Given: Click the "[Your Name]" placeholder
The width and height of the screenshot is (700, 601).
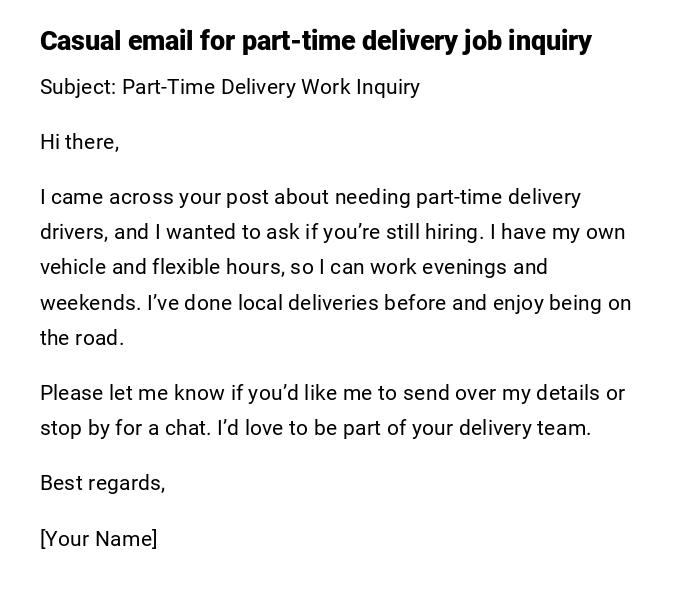Looking at the screenshot, I should (98, 539).
